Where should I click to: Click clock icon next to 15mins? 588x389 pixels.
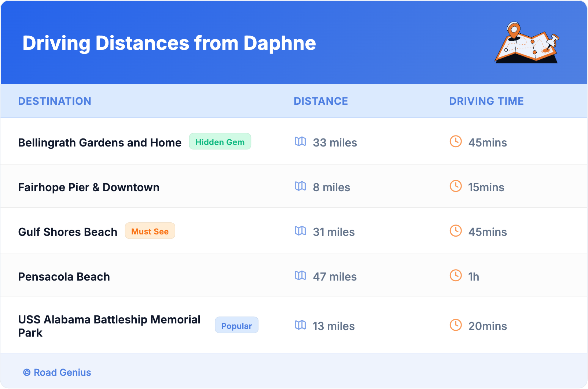[x=455, y=186]
